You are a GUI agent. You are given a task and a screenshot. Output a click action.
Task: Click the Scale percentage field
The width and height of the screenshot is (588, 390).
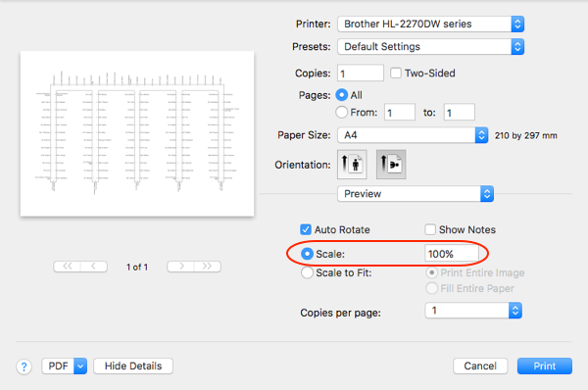pos(452,254)
